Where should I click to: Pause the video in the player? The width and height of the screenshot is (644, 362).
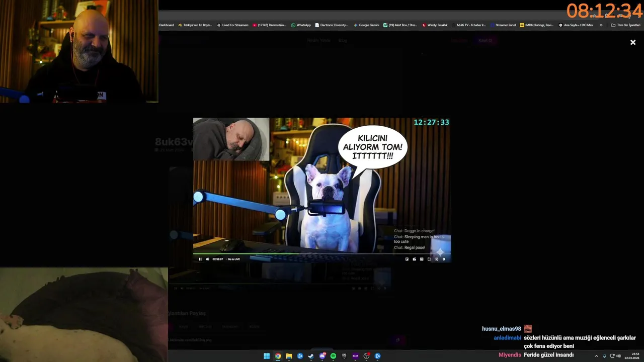pos(200,259)
